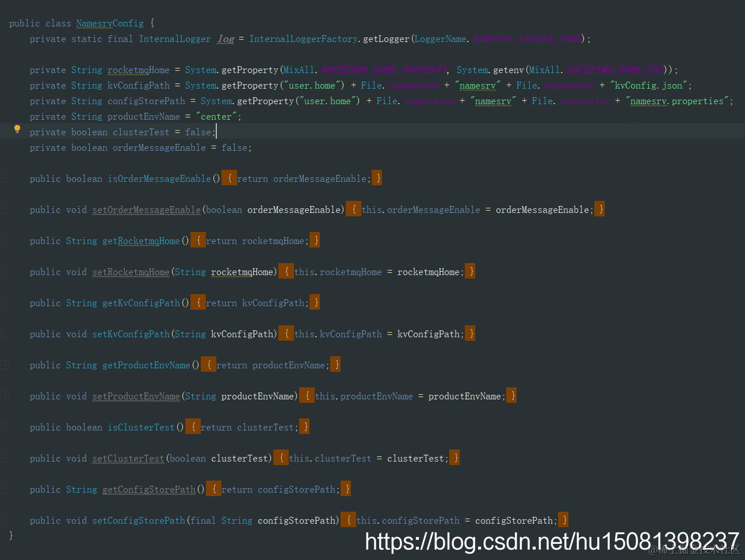Expand folded opening brace of getKvConfigPath method
This screenshot has height=560, width=745.
click(x=198, y=302)
